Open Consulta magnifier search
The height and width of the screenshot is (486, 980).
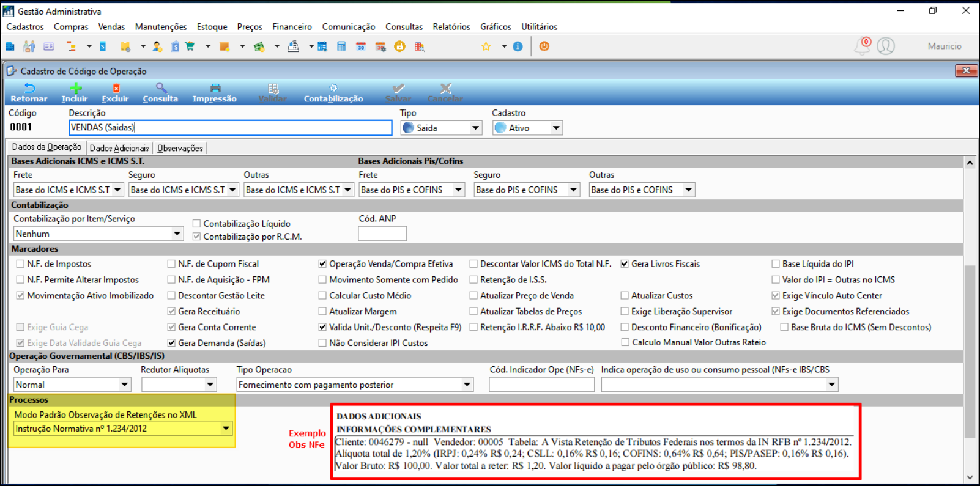[160, 93]
